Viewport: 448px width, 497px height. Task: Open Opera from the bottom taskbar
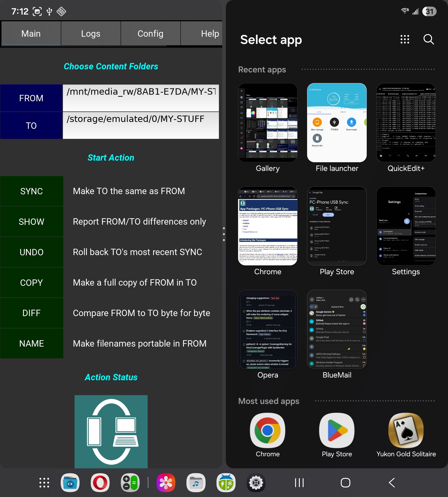(x=100, y=482)
